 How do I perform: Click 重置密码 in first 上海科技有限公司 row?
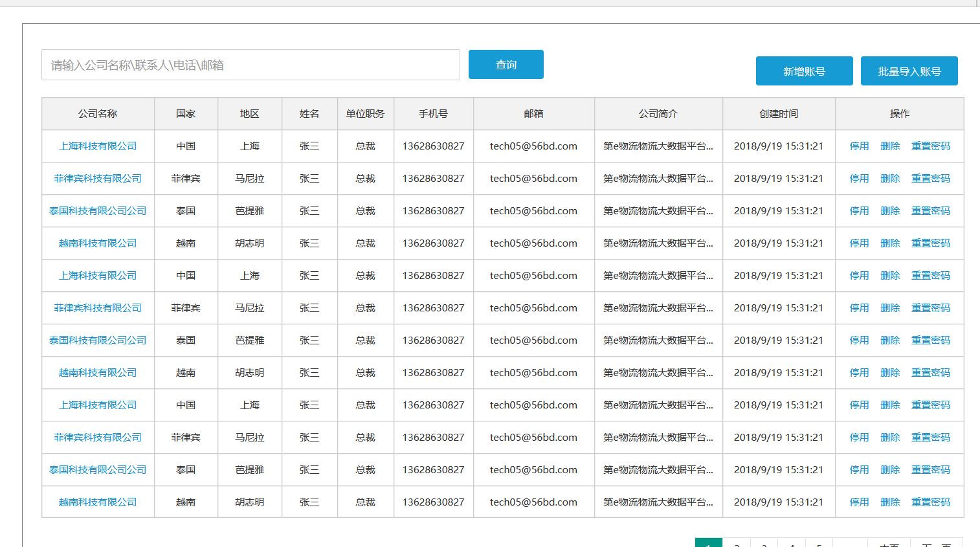pos(931,146)
